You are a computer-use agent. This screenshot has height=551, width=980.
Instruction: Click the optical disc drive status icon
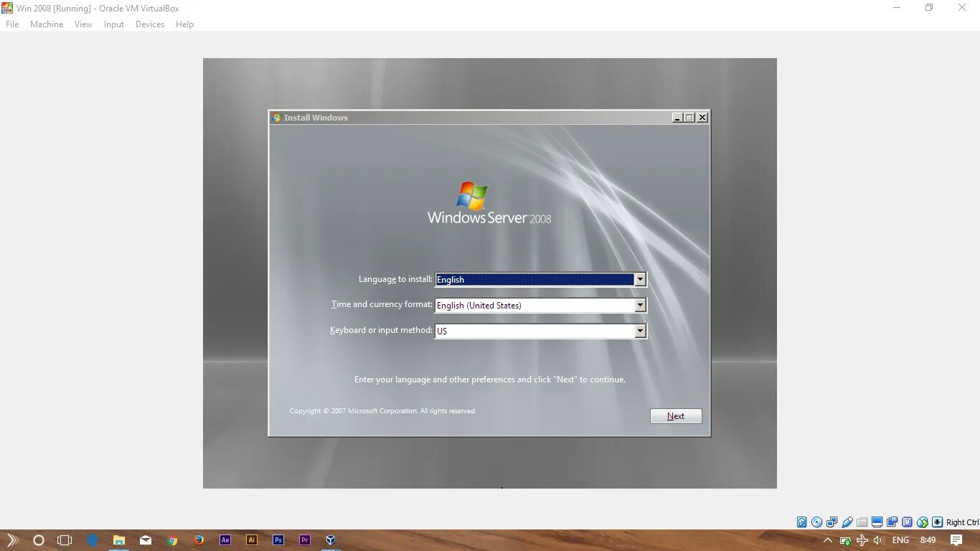pos(816,522)
